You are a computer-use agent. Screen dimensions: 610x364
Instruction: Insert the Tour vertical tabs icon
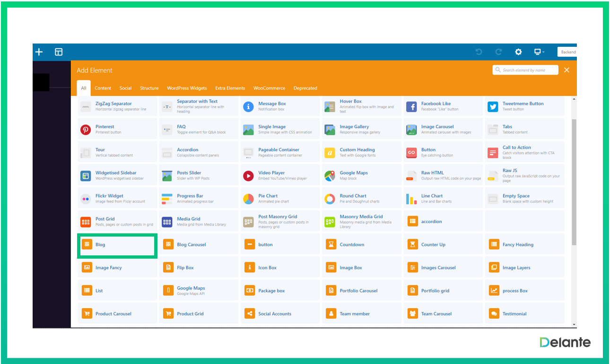(86, 153)
